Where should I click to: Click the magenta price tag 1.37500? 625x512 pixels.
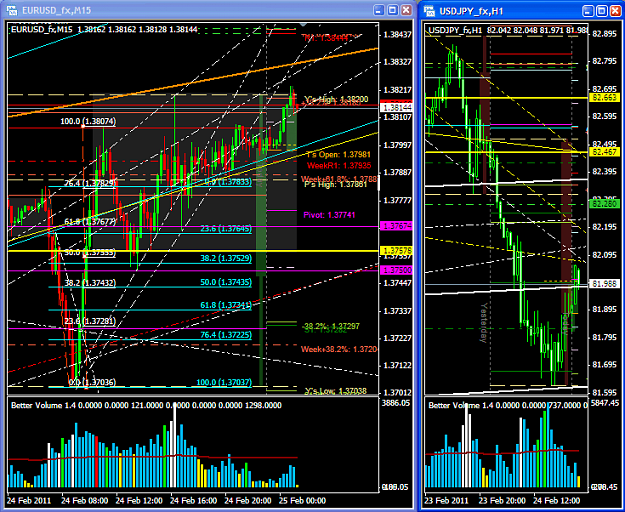(395, 270)
